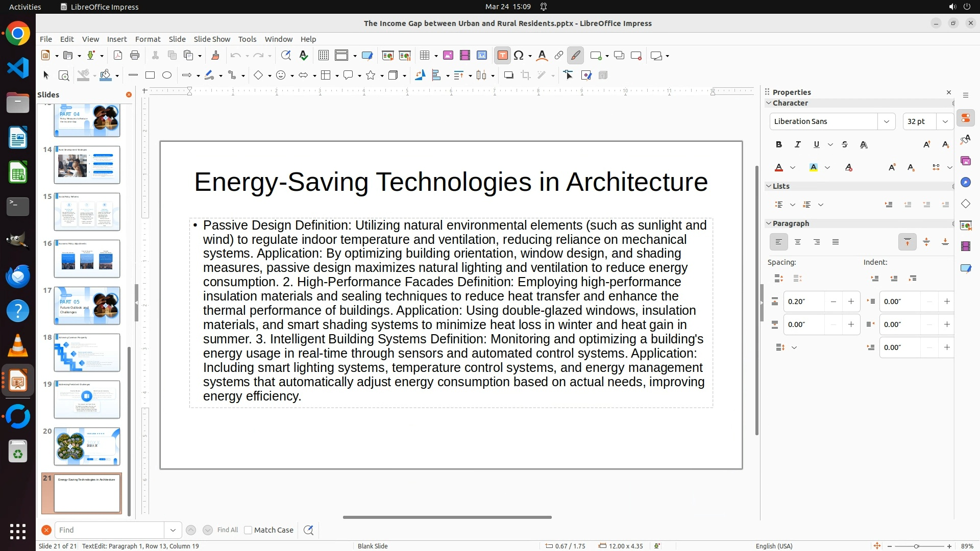
Task: Collapse the Lists section
Action: point(769,186)
